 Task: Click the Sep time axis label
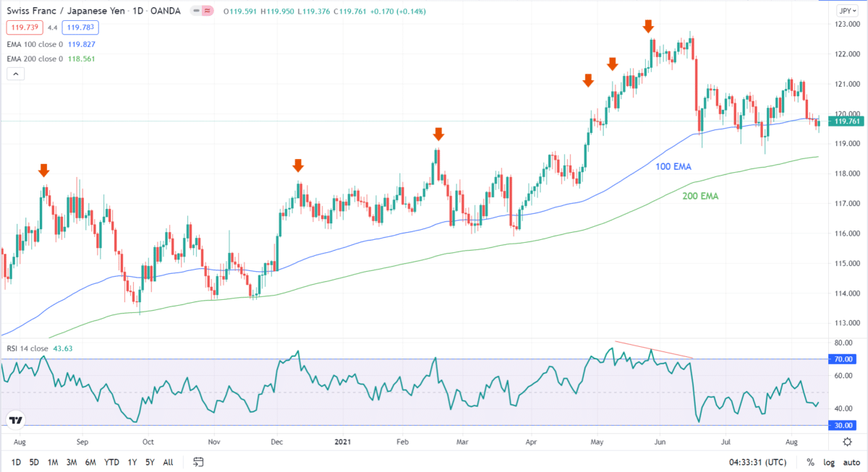tap(82, 441)
